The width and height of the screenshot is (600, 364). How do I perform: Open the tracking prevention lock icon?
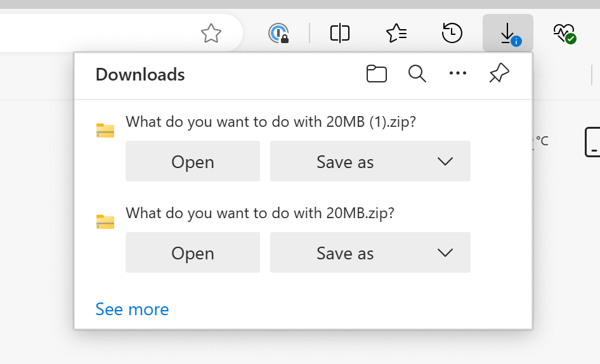[278, 34]
